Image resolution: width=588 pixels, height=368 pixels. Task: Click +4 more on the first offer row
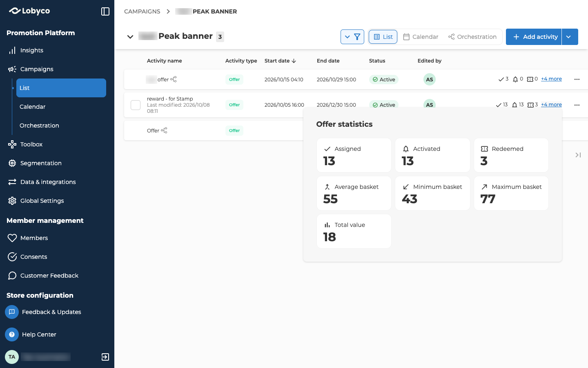coord(551,79)
